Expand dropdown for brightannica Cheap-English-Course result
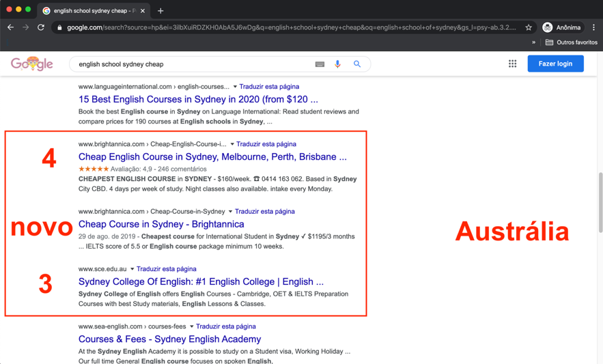The image size is (603, 364). [232, 144]
